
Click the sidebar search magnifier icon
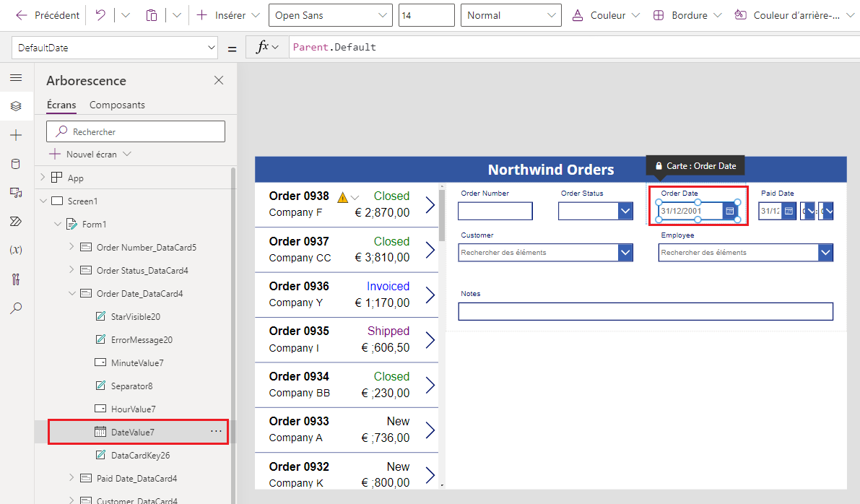[16, 308]
